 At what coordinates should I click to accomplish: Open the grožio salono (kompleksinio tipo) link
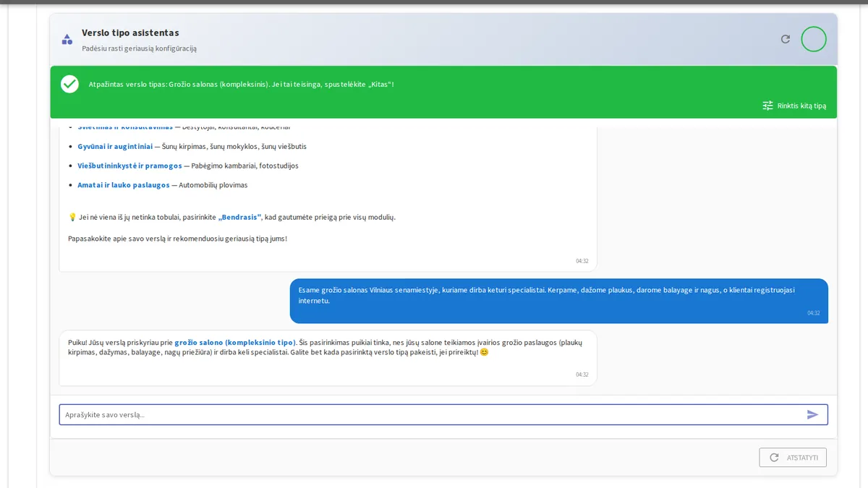(235, 342)
